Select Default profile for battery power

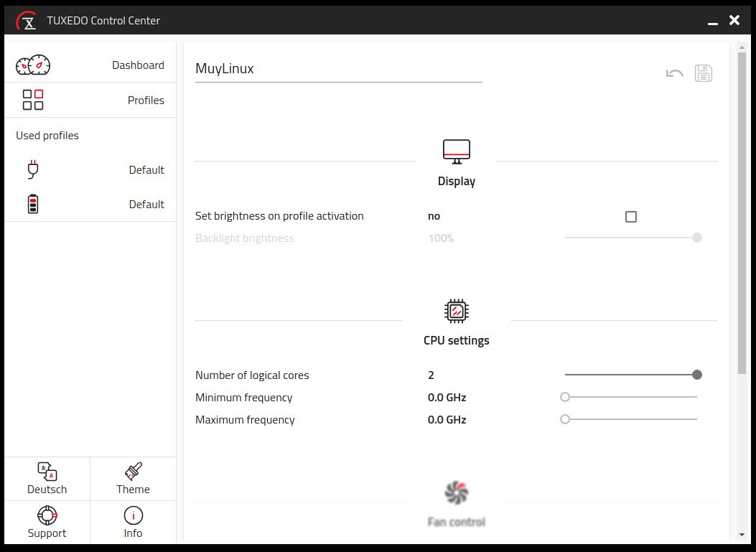146,205
